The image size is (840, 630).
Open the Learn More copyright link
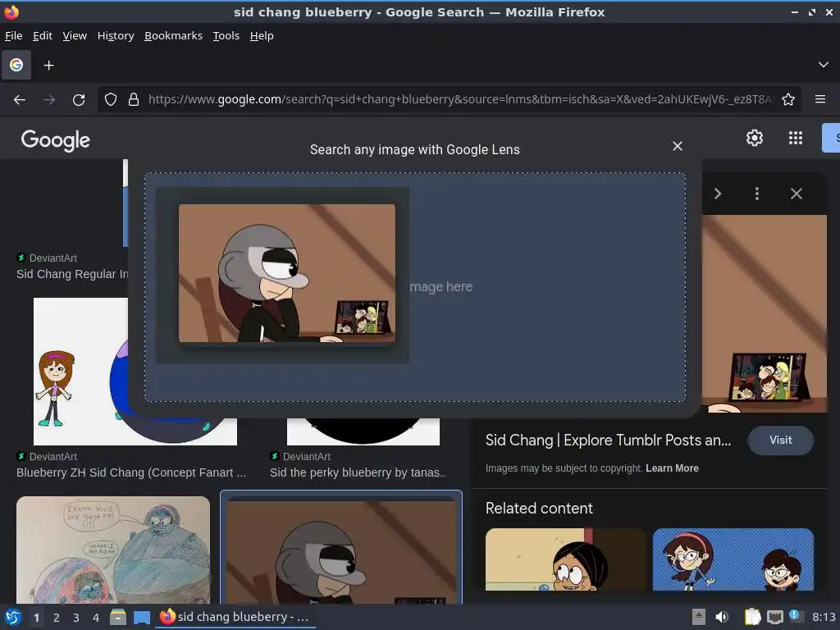(672, 468)
